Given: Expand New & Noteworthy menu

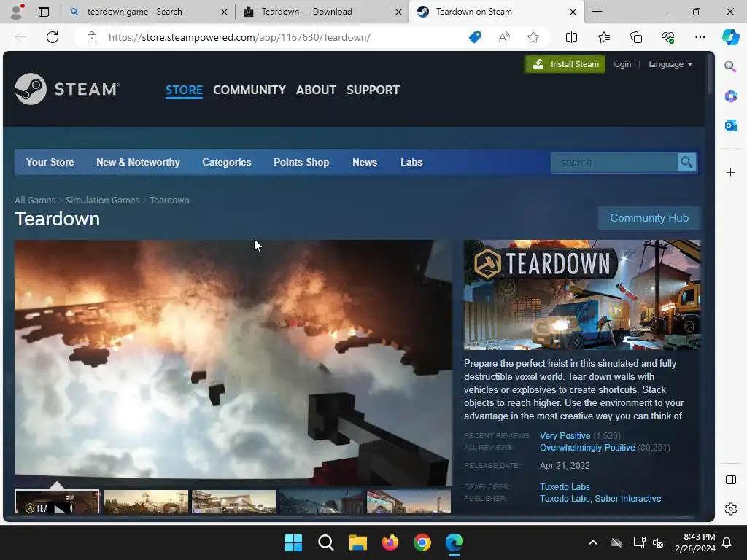Looking at the screenshot, I should [138, 163].
